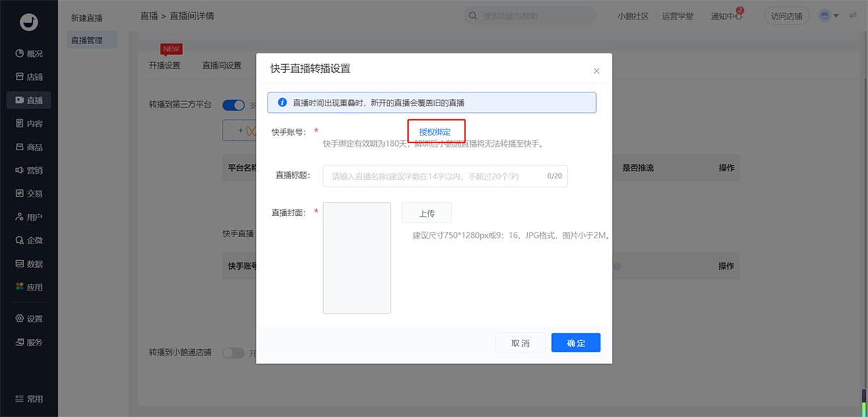The width and height of the screenshot is (868, 417).
Task: Open 概况 (Overview) in the sidebar
Action: [29, 53]
